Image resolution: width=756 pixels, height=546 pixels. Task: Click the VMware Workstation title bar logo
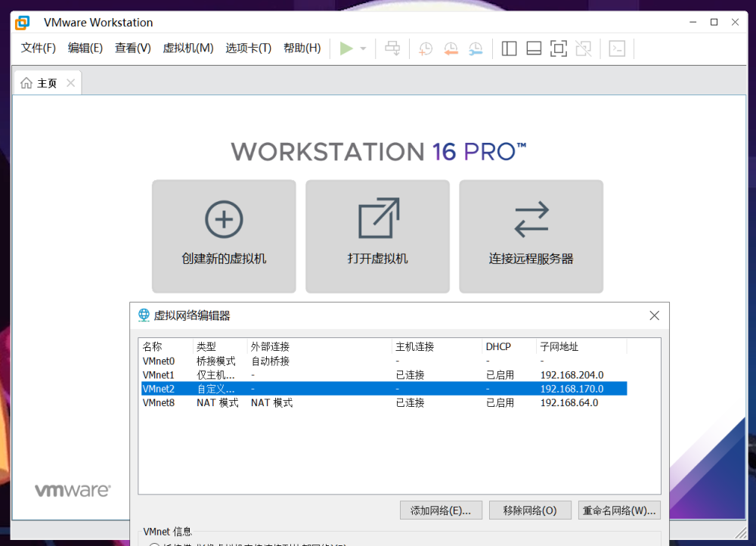22,22
